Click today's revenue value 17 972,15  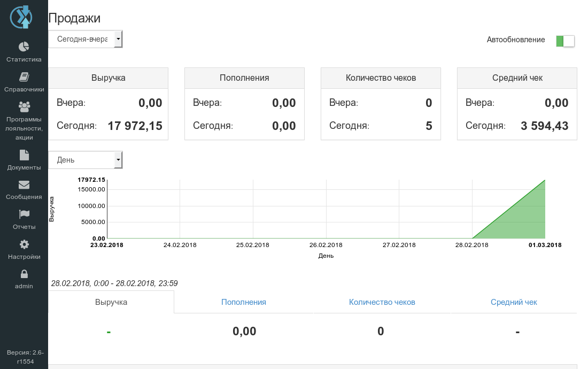[x=135, y=126]
